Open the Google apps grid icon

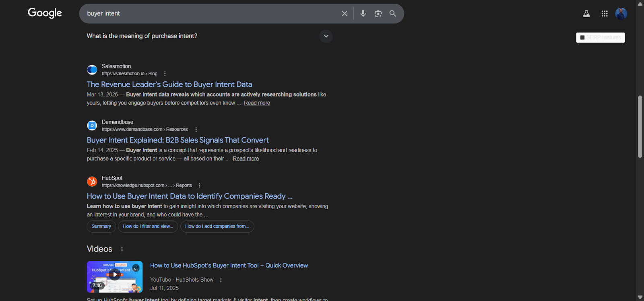click(605, 14)
